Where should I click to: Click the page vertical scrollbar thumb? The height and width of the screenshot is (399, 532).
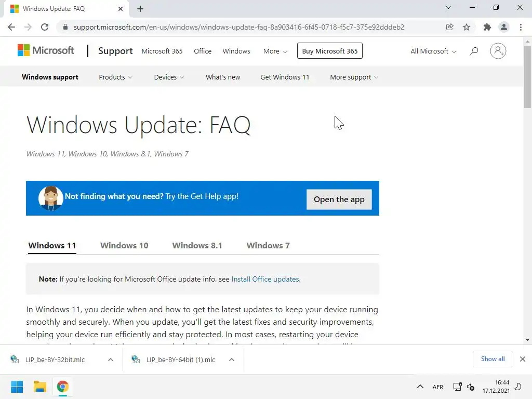527,77
